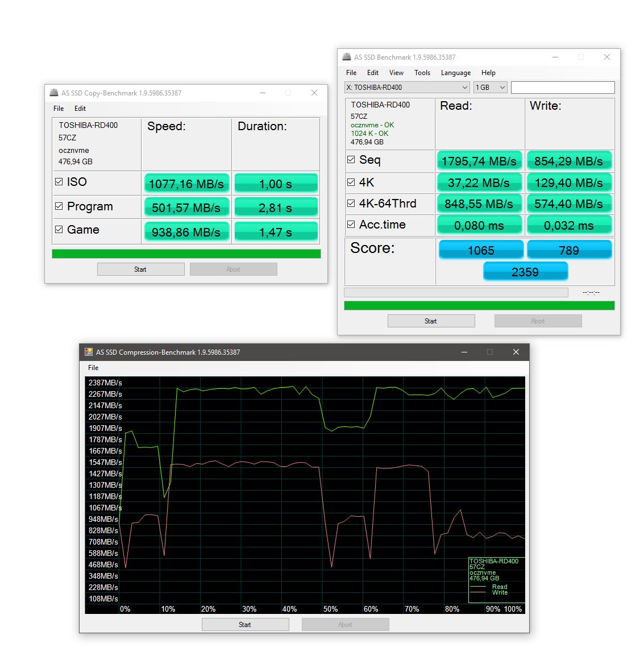
Task: Click the Seq write value 854,29 MB/s
Action: tap(568, 161)
